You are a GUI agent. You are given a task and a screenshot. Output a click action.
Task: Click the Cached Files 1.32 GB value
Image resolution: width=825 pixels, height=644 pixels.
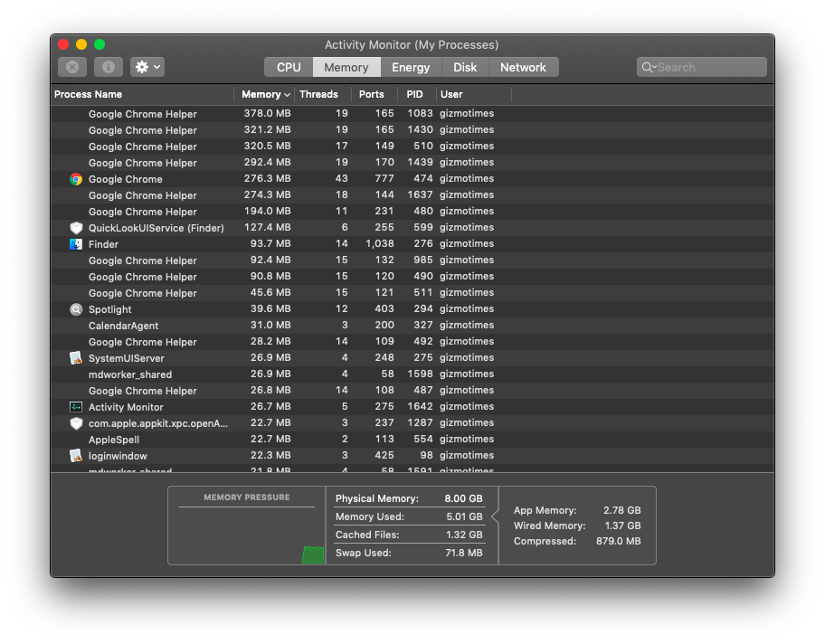pyautogui.click(x=464, y=535)
